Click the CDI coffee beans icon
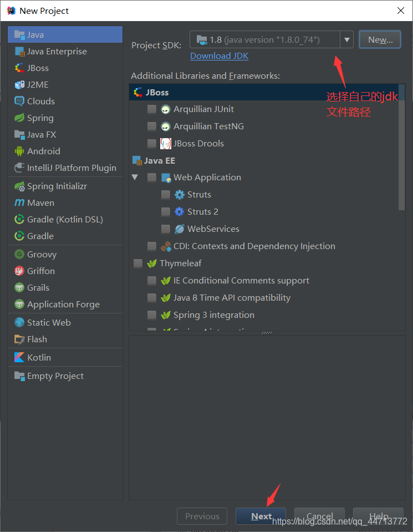413x532 pixels. pyautogui.click(x=166, y=246)
